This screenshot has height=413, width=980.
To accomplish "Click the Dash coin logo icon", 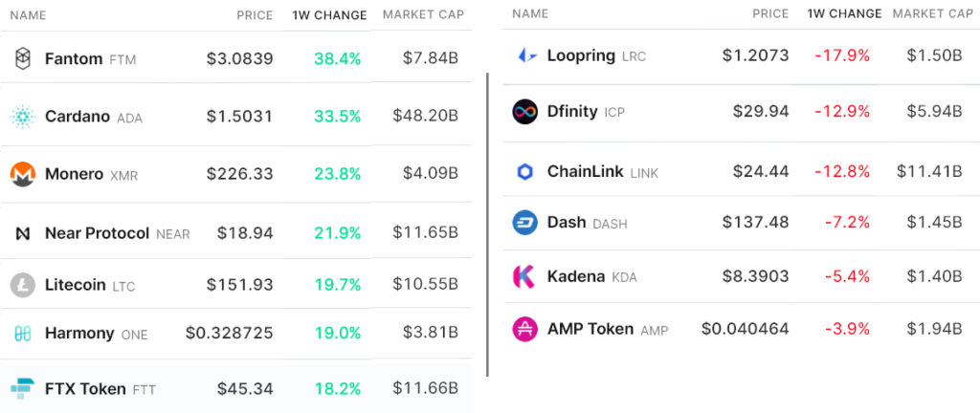I will (x=525, y=223).
